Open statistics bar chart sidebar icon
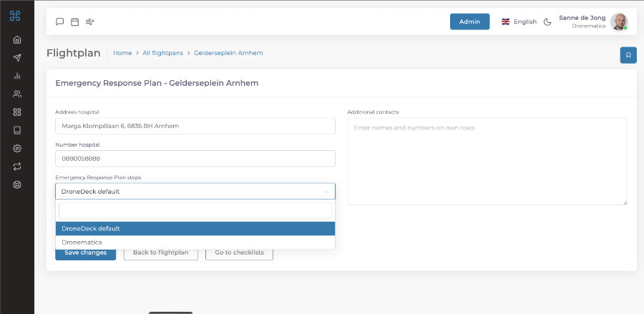This screenshot has height=314, width=644. [17, 76]
